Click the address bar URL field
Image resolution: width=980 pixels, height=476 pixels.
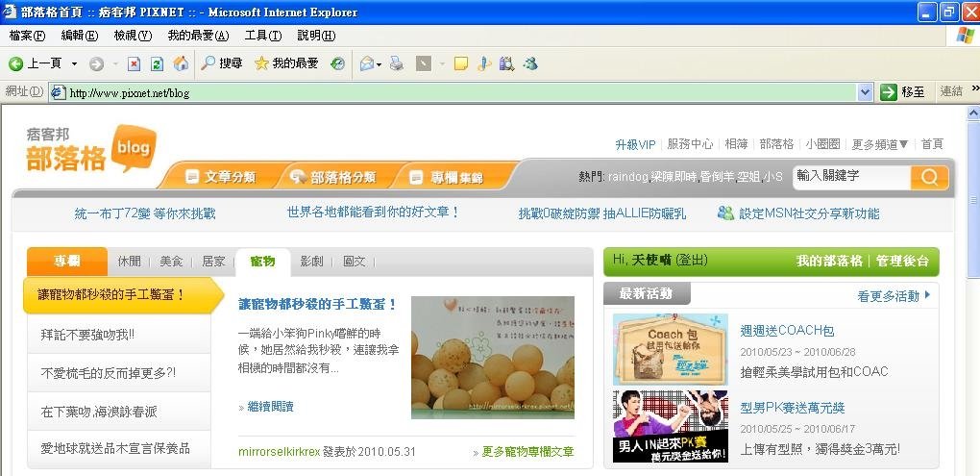point(461,92)
